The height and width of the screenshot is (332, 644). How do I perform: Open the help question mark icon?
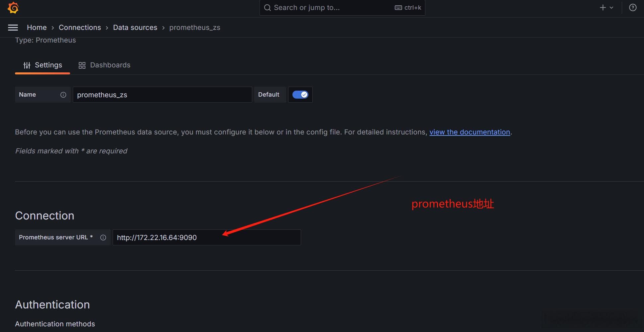click(633, 8)
